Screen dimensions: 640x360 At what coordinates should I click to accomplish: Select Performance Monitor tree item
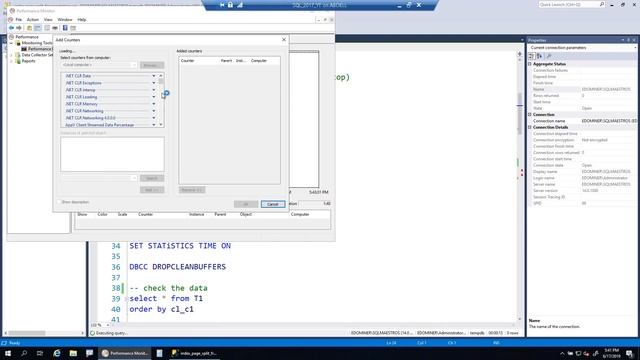37,49
